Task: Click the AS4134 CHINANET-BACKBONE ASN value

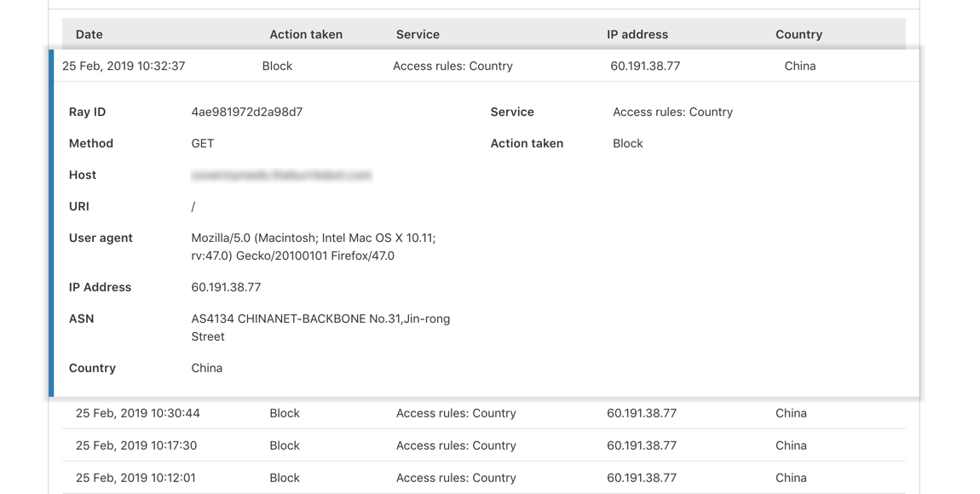Action: (x=320, y=328)
